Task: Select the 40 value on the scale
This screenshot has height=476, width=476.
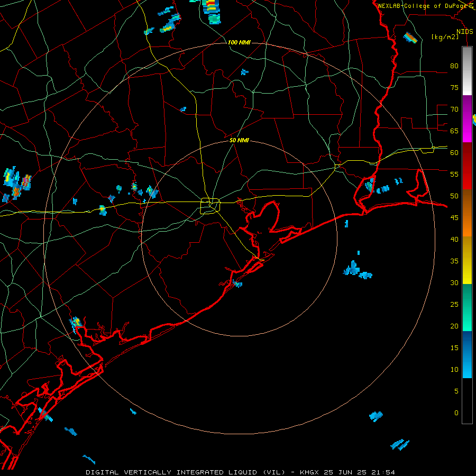Action: pyautogui.click(x=454, y=239)
